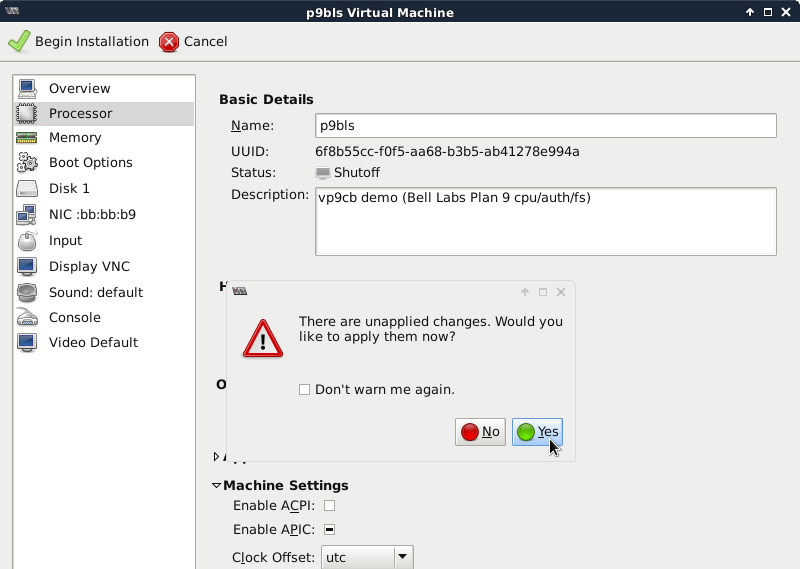Toggle the Enable ACPI checkbox
This screenshot has height=569, width=800.
[329, 506]
